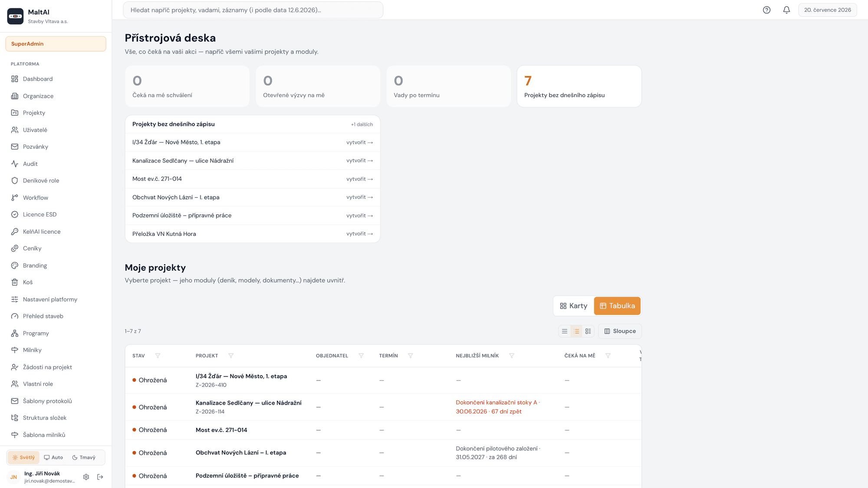Click the MaltAI logo icon
868x488 pixels.
pyautogui.click(x=16, y=16)
